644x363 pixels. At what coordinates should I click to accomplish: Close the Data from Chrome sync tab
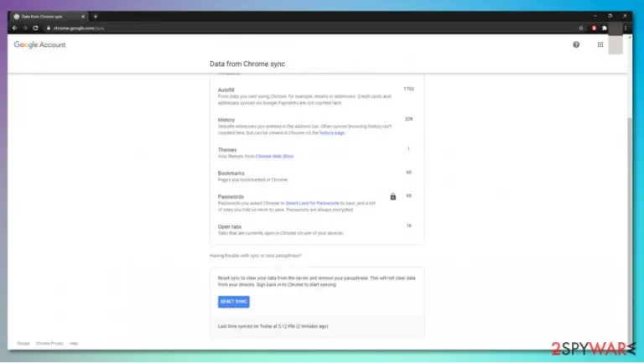click(x=83, y=17)
